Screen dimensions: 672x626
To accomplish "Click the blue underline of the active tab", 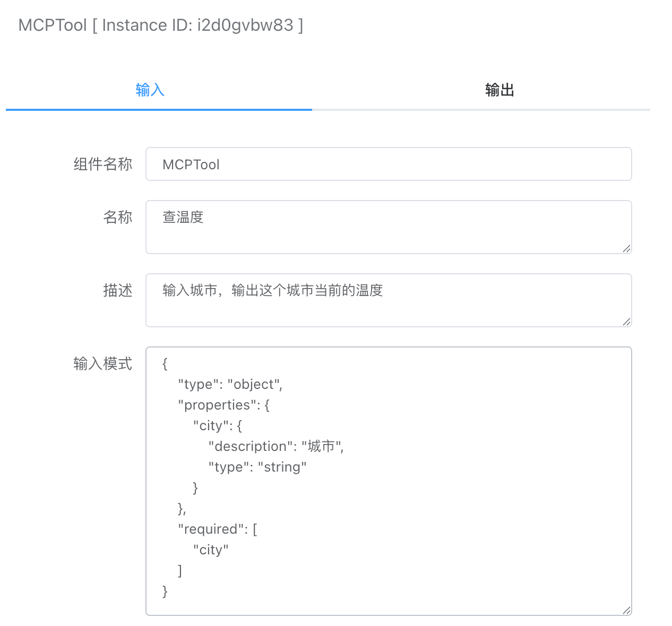I will (x=159, y=110).
